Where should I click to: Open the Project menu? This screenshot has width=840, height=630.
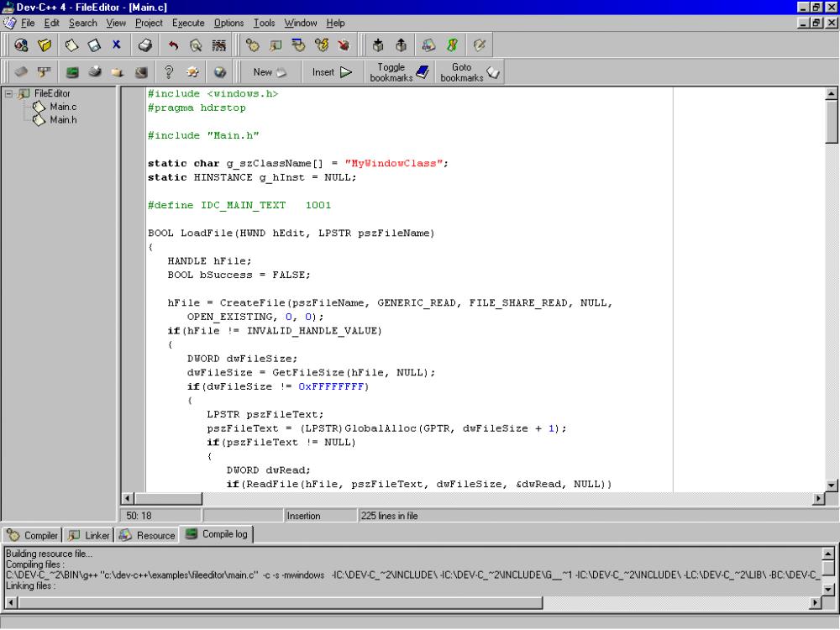coord(149,23)
